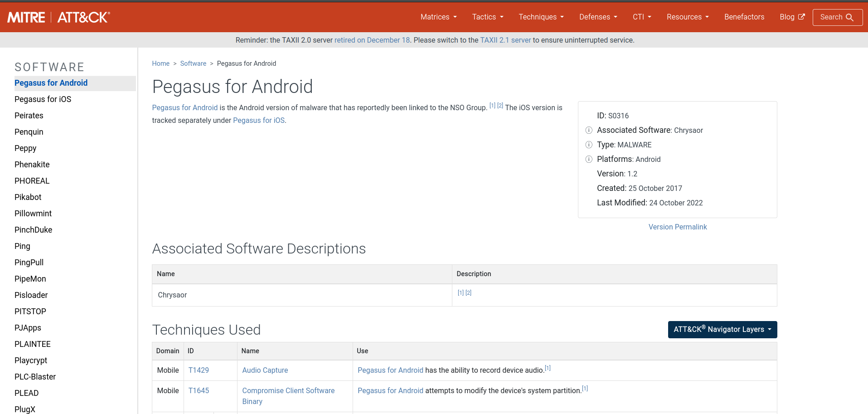This screenshot has width=868, height=414.
Task: Click the Search magnifier button
Action: 837,17
